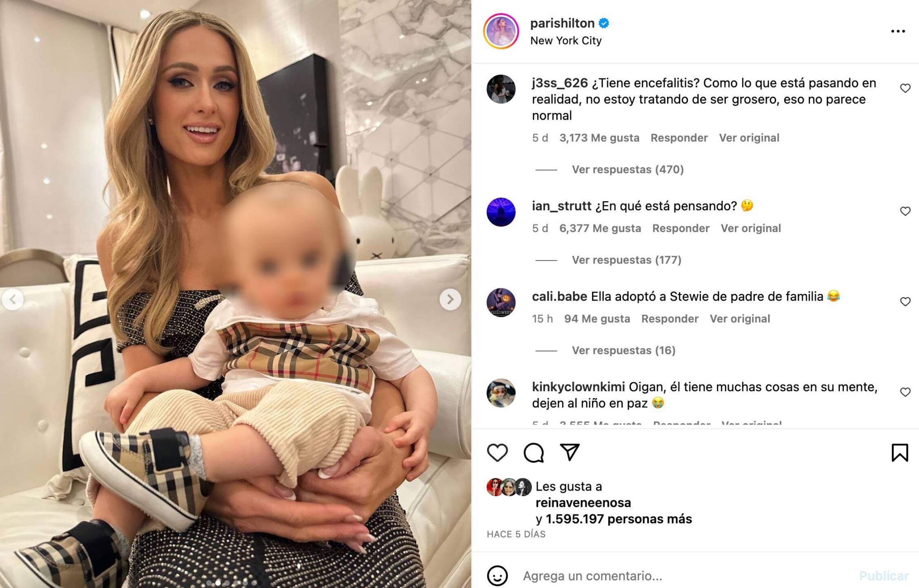Open the New York City location link
Viewport: 919px width, 588px height.
tap(566, 40)
